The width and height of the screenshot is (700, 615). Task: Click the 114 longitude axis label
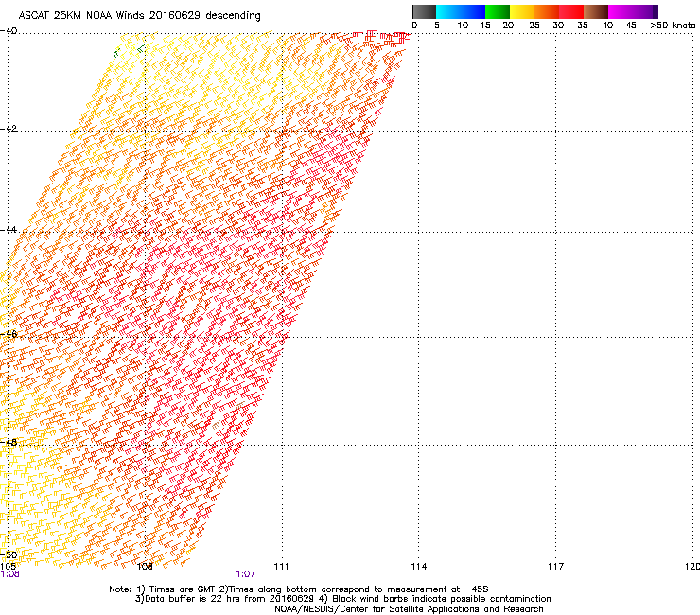pyautogui.click(x=419, y=567)
